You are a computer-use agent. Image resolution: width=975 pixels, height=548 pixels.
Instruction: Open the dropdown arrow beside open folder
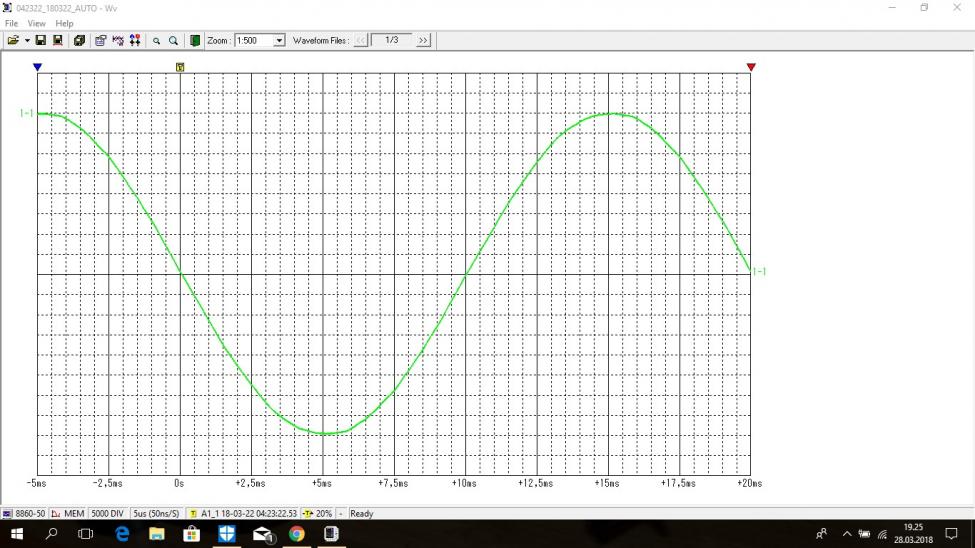point(27,41)
